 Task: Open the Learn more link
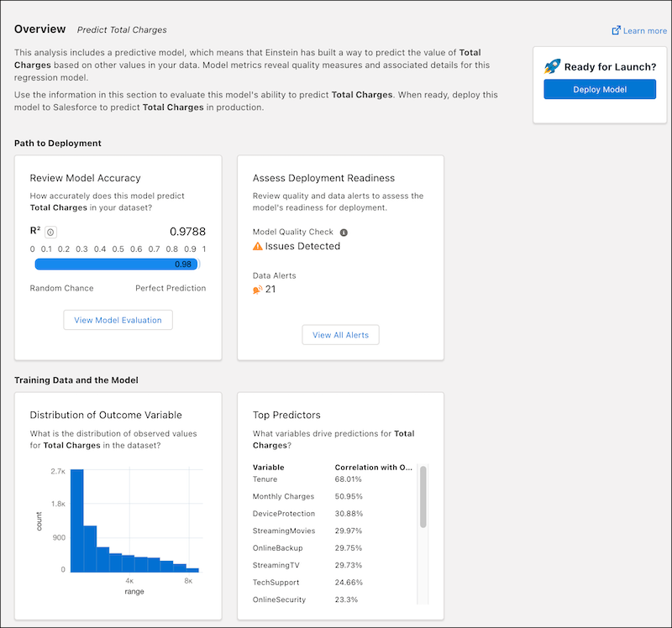click(x=639, y=31)
